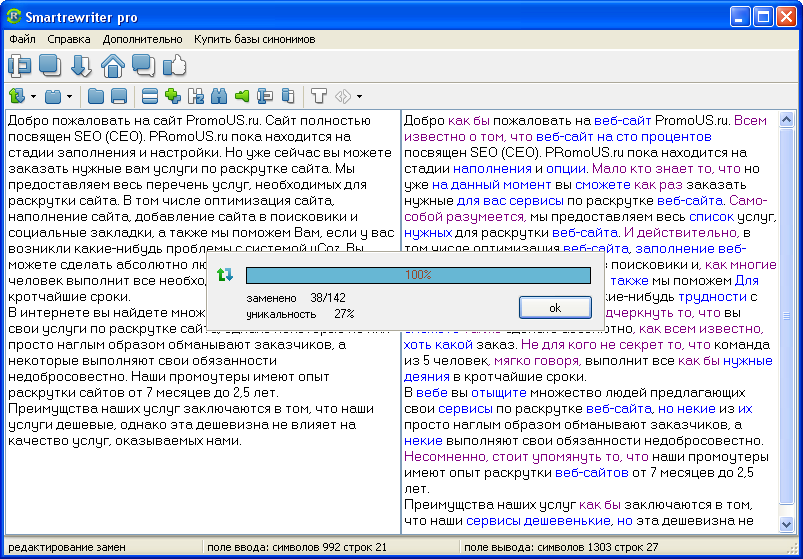Click the rename text field icon in top toolbar
This screenshot has height=559, width=803.
point(19,66)
